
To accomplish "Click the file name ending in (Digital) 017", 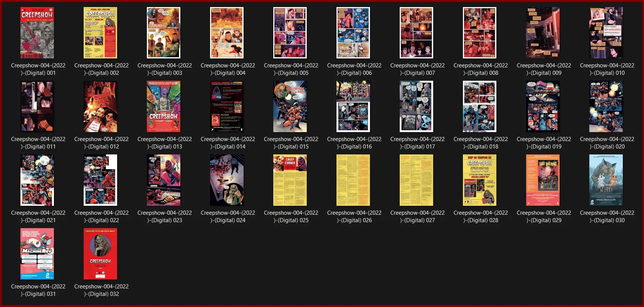I will pyautogui.click(x=418, y=143).
